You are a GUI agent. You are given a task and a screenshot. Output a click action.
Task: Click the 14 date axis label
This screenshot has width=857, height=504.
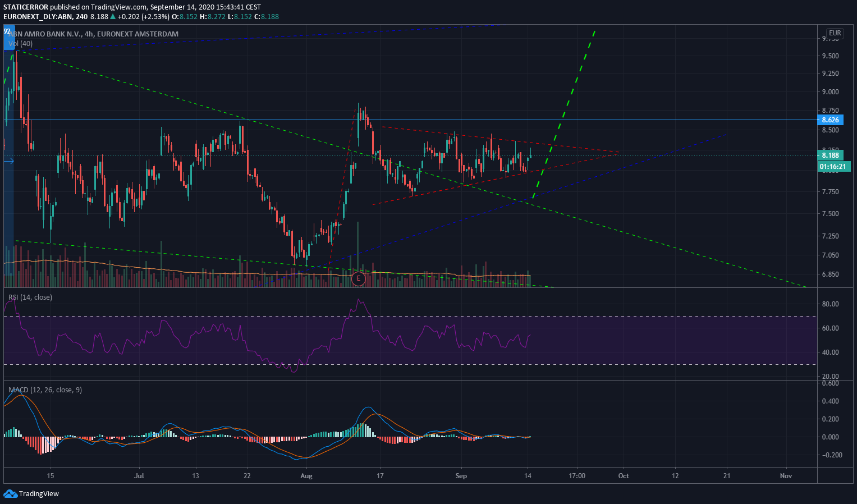click(x=528, y=476)
